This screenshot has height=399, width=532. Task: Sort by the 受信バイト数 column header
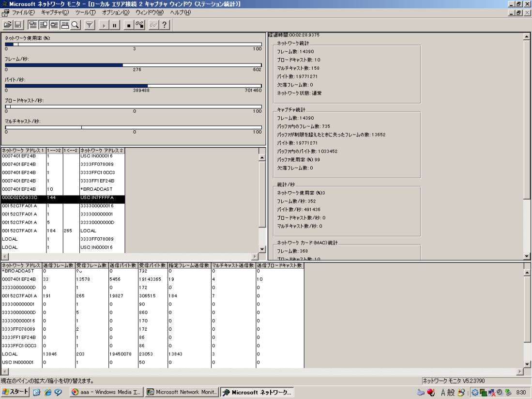pyautogui.click(x=152, y=265)
